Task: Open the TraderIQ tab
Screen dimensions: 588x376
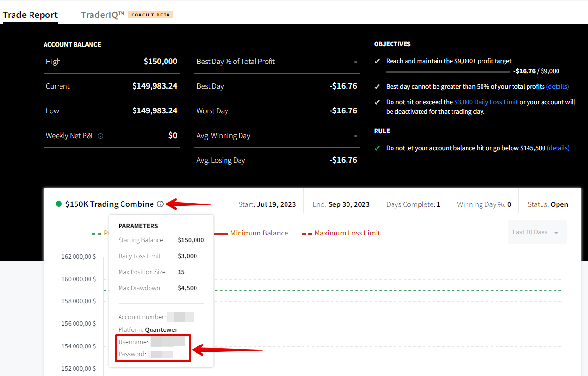Action: pos(103,15)
